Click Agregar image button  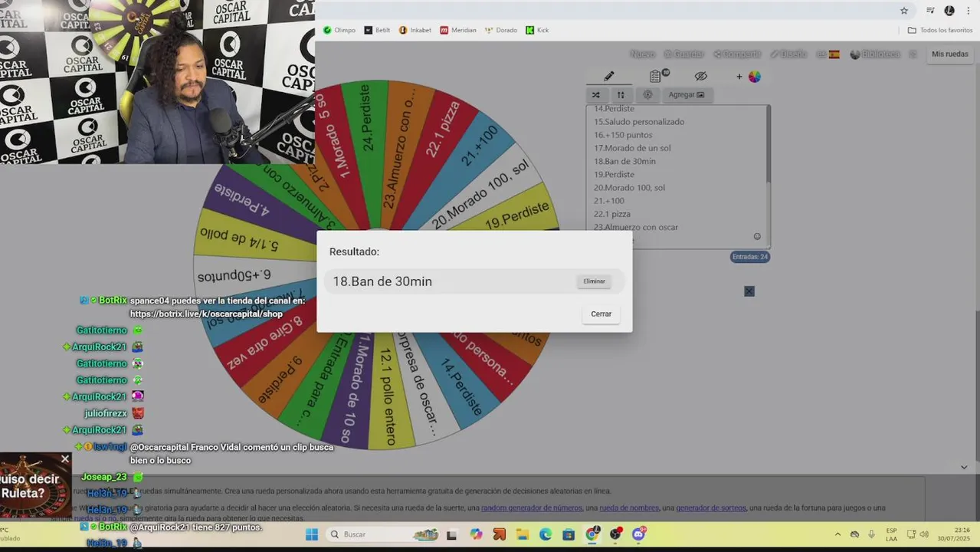click(686, 95)
